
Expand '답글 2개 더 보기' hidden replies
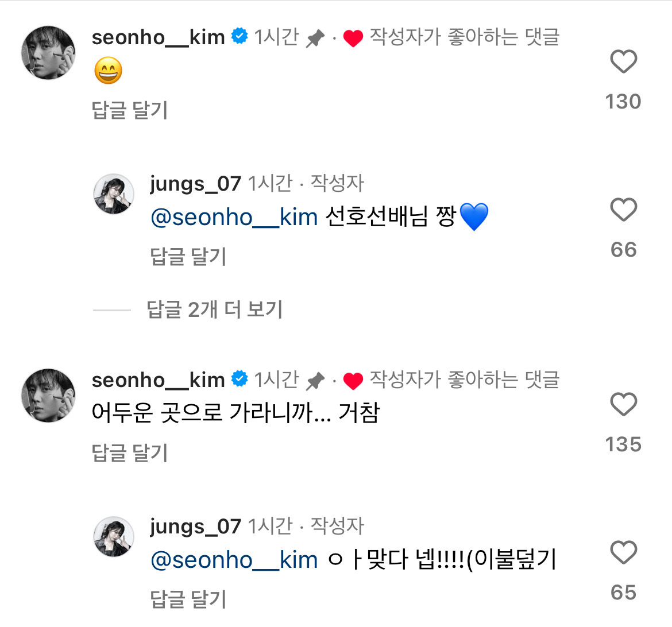click(215, 309)
